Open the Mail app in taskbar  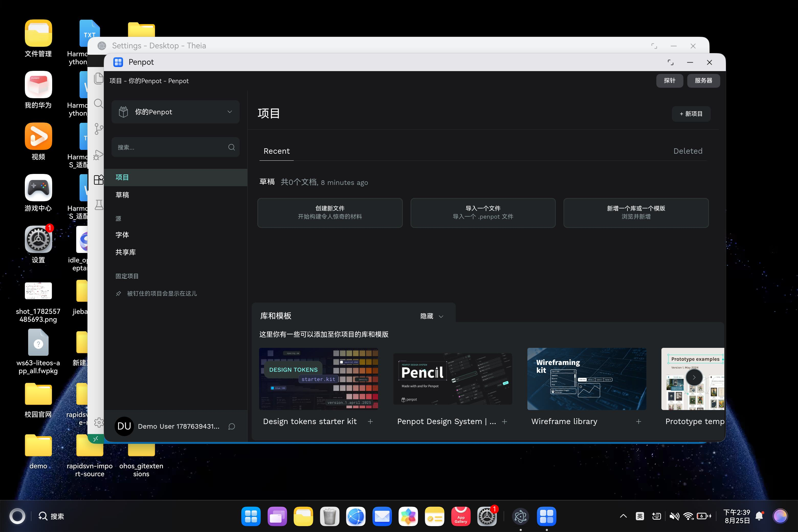tap(382, 516)
